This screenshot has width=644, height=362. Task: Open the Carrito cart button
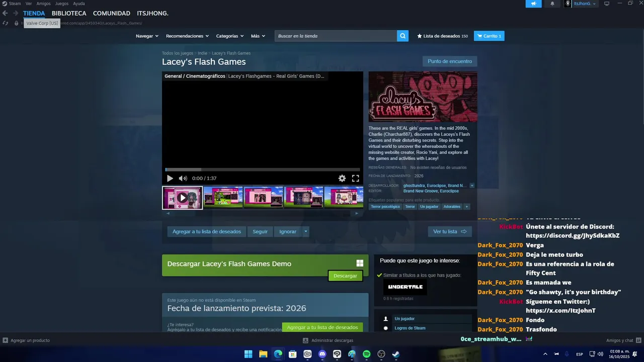pos(489,36)
